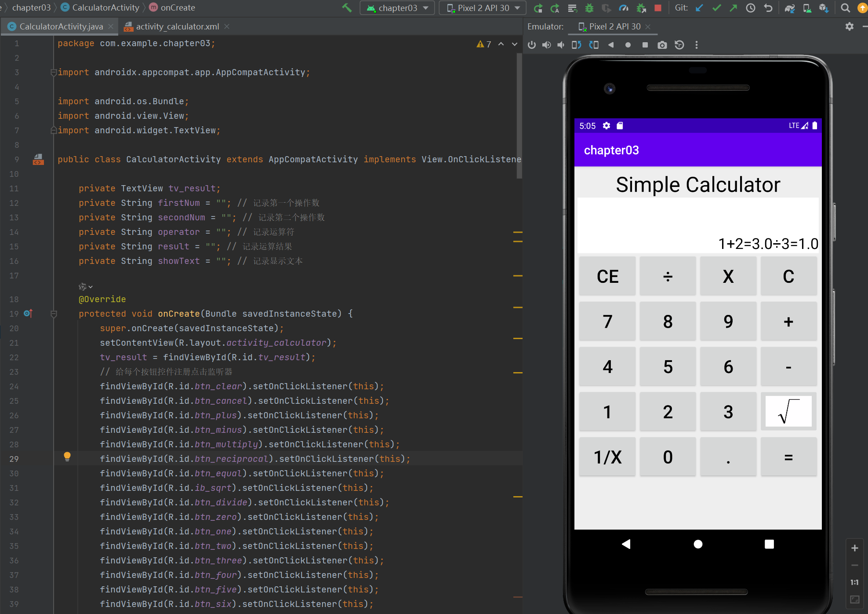Viewport: 868px width, 614px height.
Task: Click emulator toolbar Home circle icon
Action: pyautogui.click(x=628, y=45)
